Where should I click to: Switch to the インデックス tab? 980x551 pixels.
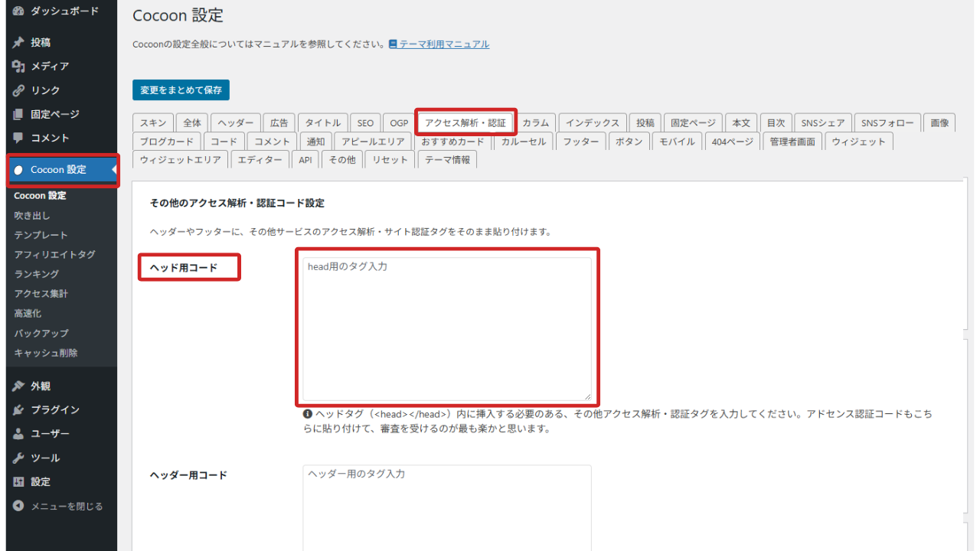coord(593,122)
